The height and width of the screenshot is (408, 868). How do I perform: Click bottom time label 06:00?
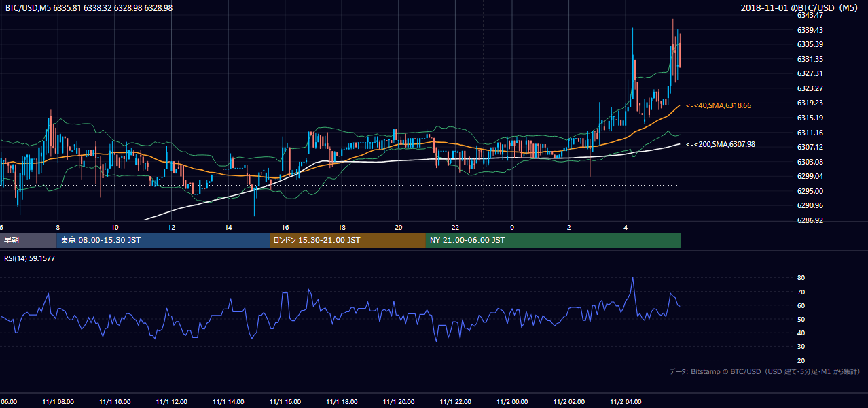tap(8, 401)
